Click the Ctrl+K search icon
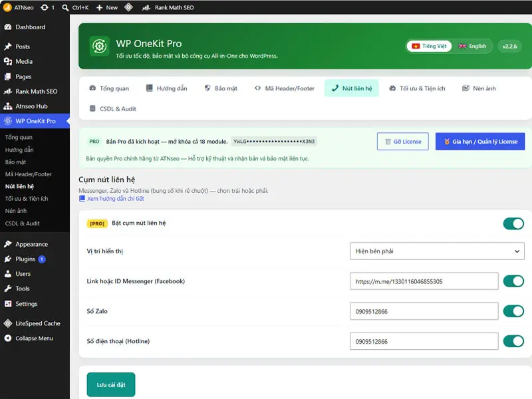The image size is (532, 399). tap(65, 7)
